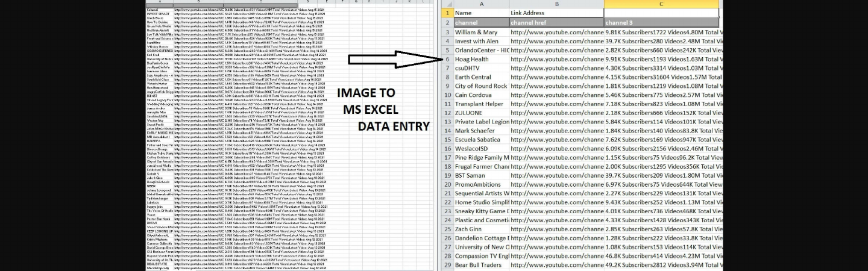This screenshot has width=868, height=271.
Task: Select row header 15 in right spreadsheet
Action: pyautogui.click(x=447, y=140)
